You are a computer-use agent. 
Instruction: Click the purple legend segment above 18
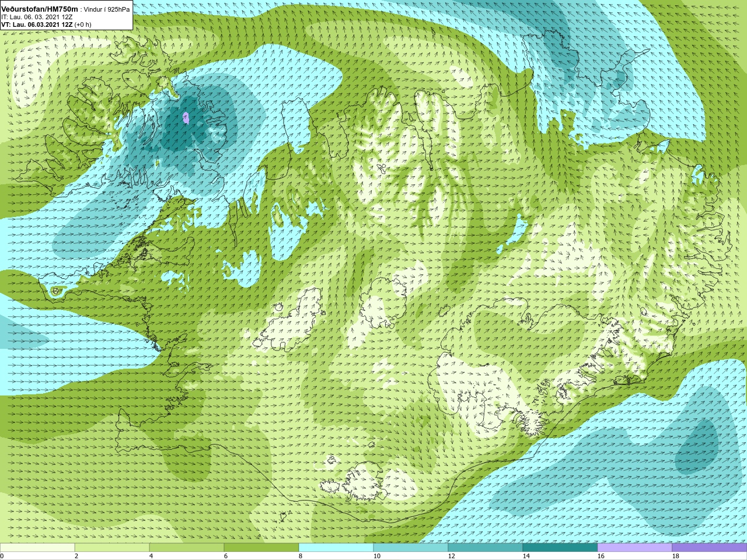pyautogui.click(x=710, y=548)
